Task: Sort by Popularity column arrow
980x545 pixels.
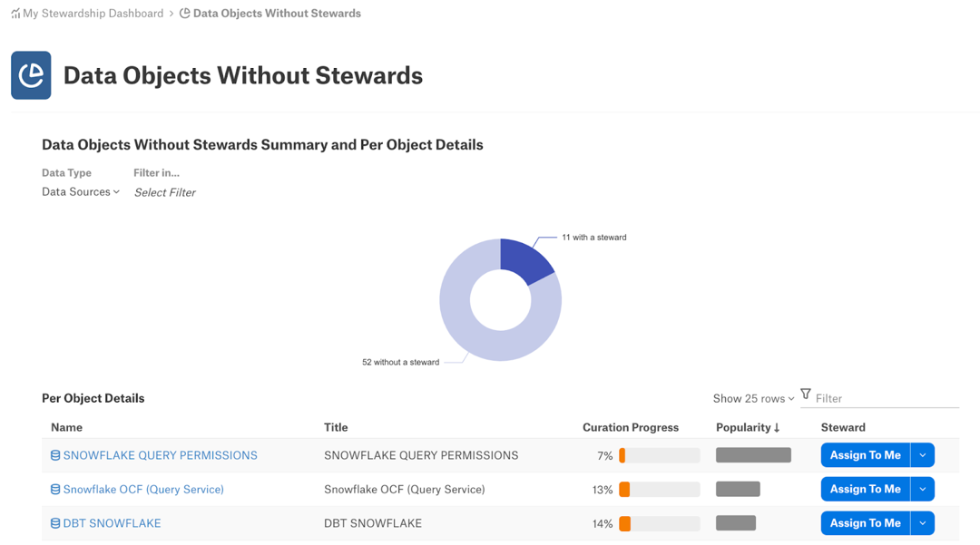Action: coord(777,428)
